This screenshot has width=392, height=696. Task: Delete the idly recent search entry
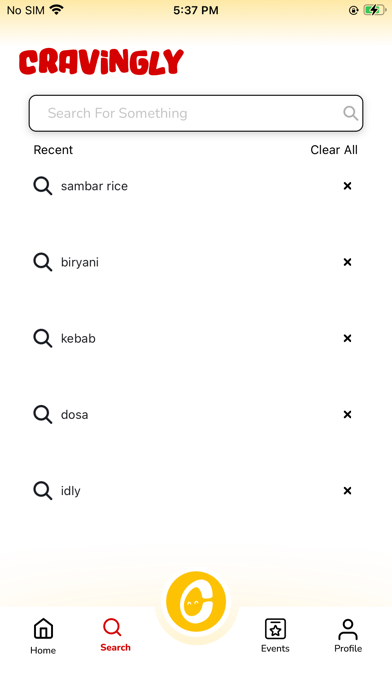pyautogui.click(x=347, y=490)
